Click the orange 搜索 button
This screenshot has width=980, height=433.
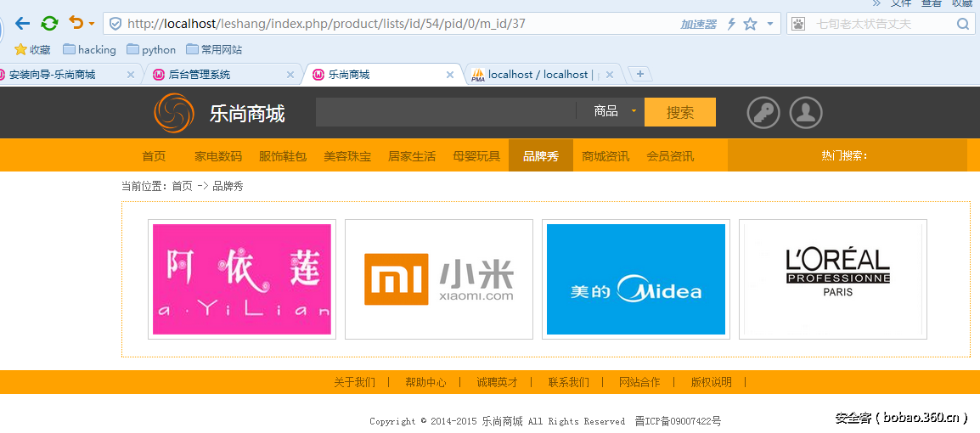[x=679, y=112]
